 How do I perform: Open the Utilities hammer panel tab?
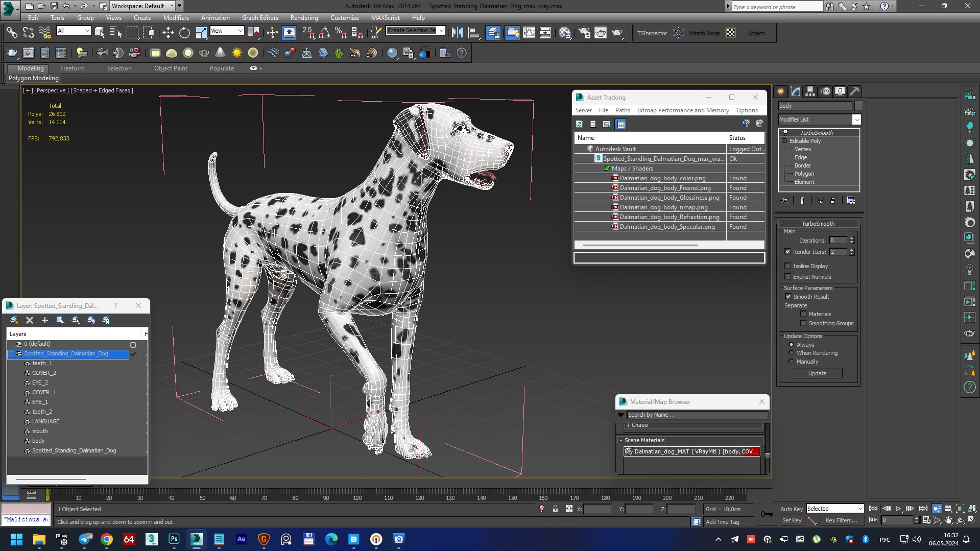(x=855, y=91)
